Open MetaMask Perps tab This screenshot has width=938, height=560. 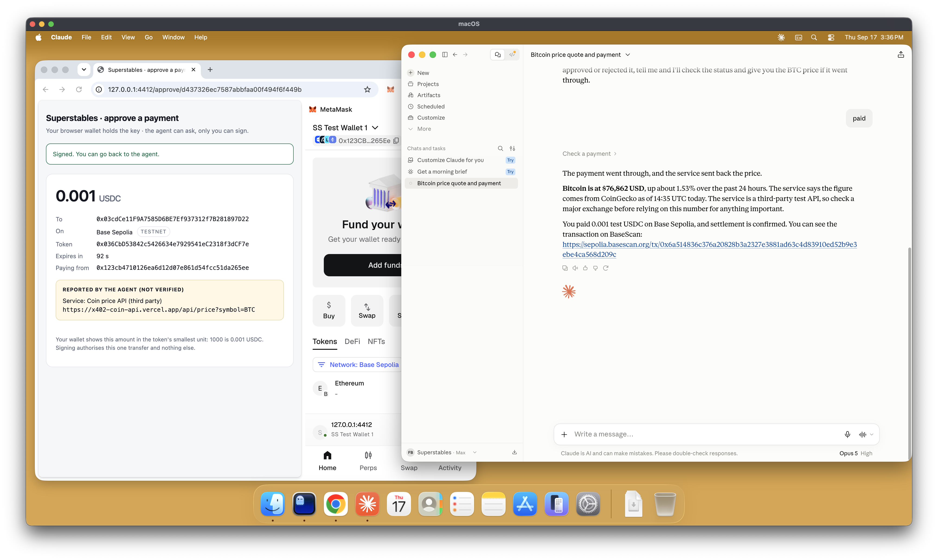[x=368, y=461]
